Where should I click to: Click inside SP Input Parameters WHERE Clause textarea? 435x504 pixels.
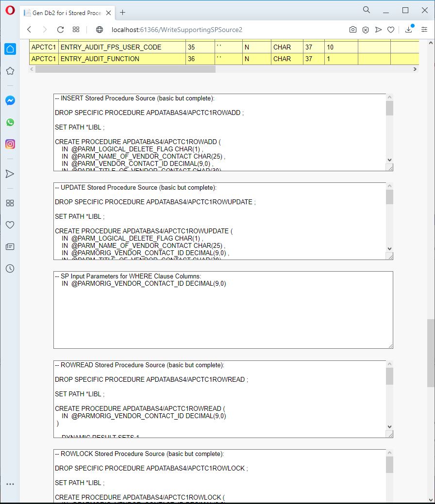click(x=223, y=310)
